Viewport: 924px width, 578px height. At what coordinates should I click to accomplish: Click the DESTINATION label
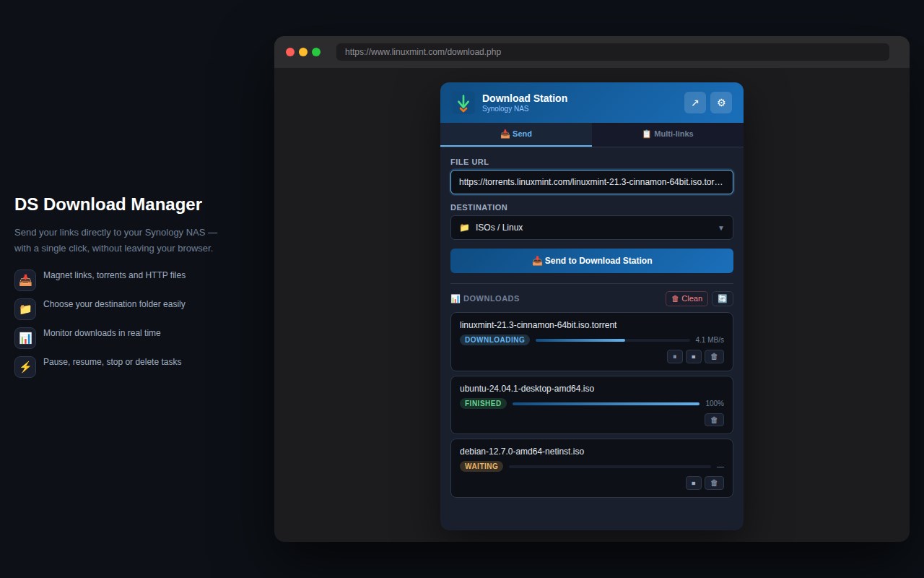click(479, 207)
